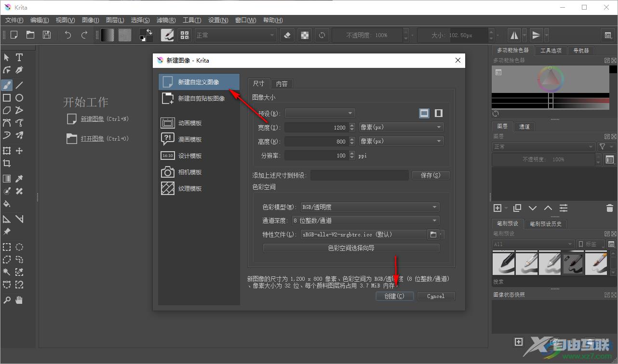Select the Rectangle shape tool

pos(7,98)
